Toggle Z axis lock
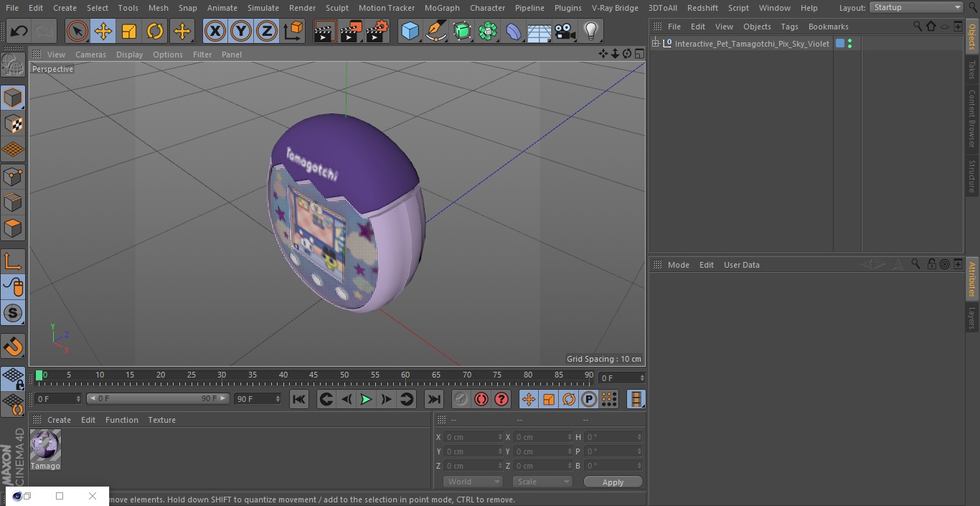This screenshot has height=506, width=980. pyautogui.click(x=267, y=31)
